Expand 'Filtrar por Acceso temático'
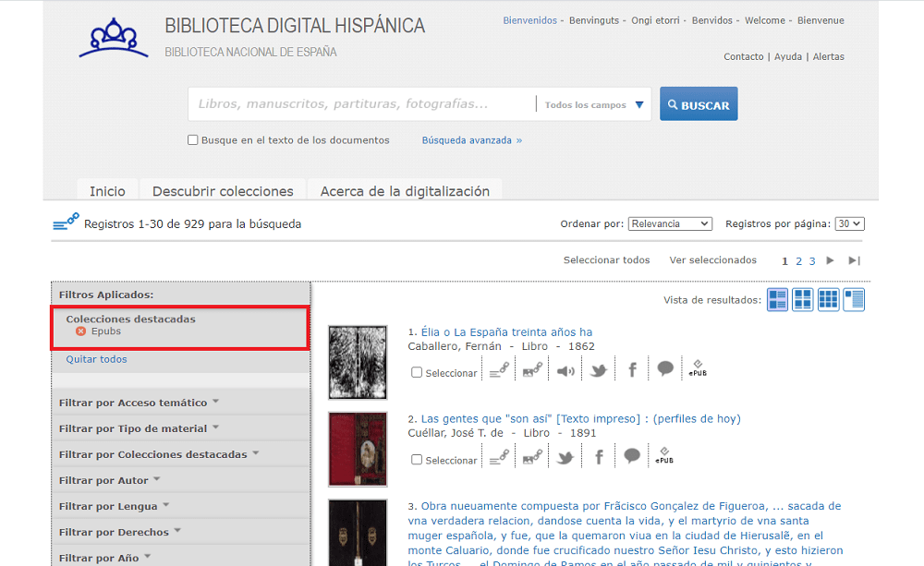924x566 pixels. 140,403
